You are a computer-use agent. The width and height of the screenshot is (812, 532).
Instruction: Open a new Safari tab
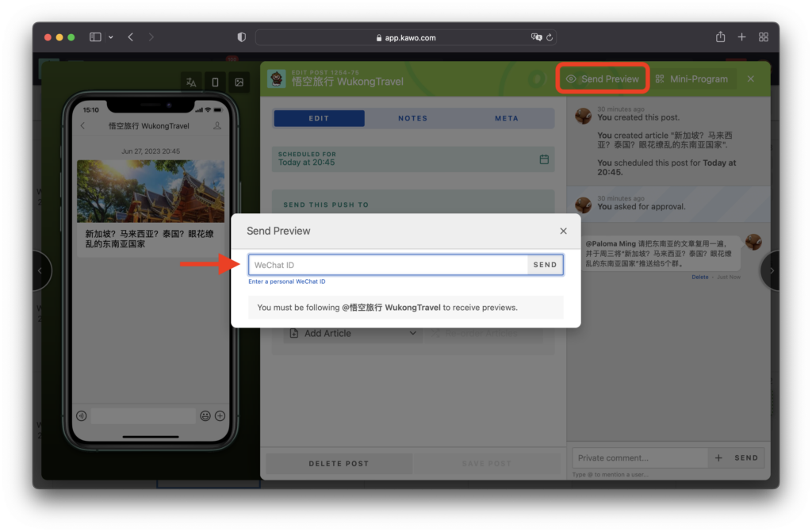tap(741, 37)
